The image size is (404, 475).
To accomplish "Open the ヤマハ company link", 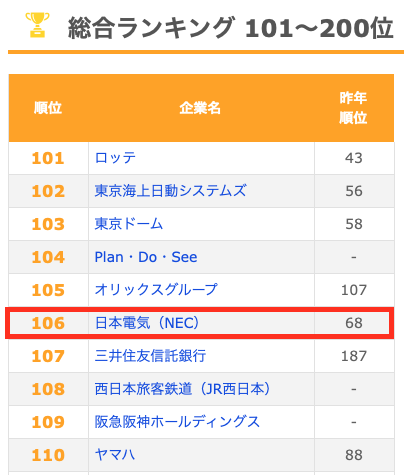I will click(115, 455).
